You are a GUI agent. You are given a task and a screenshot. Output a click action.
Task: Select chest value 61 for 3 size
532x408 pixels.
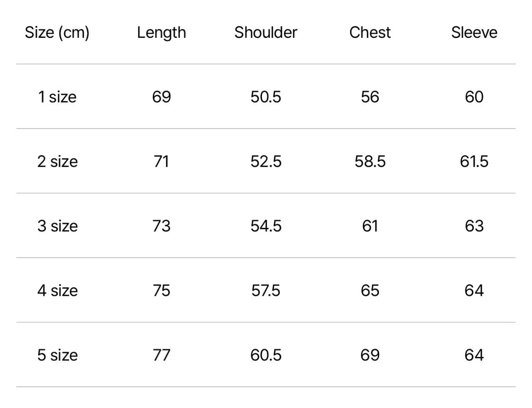(x=370, y=226)
